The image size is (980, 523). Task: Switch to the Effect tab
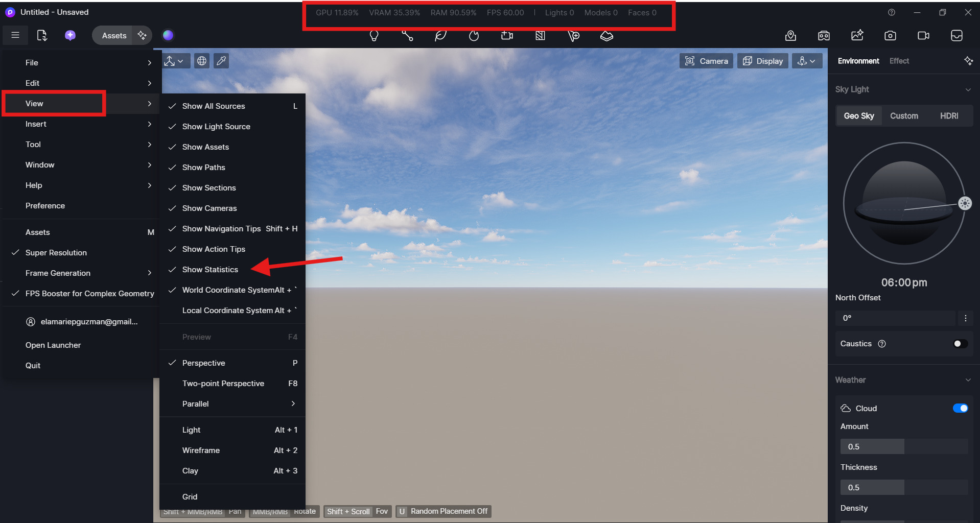[x=899, y=61]
